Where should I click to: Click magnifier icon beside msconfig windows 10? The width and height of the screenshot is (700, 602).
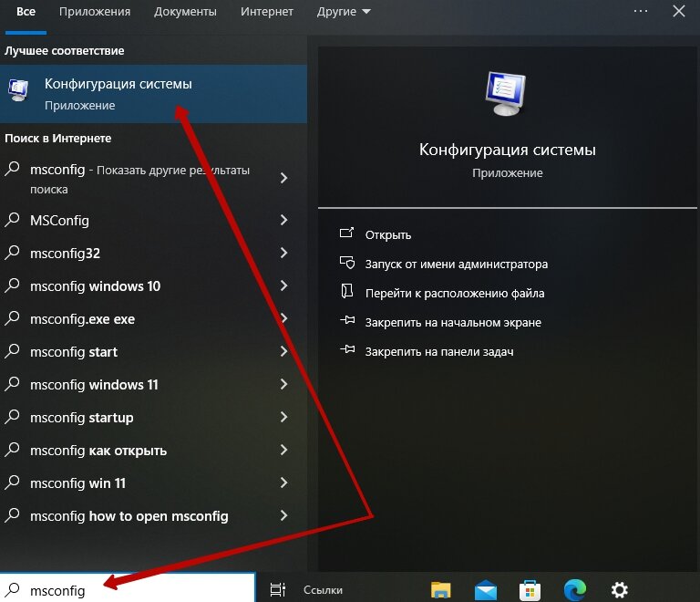tap(13, 285)
